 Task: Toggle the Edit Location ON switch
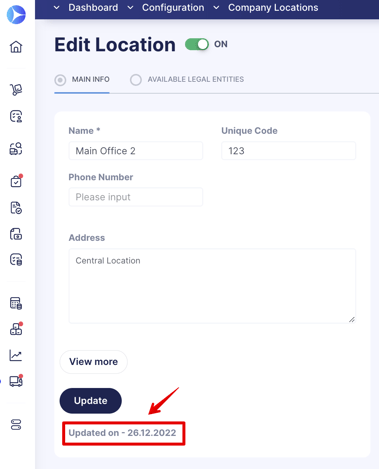[197, 44]
